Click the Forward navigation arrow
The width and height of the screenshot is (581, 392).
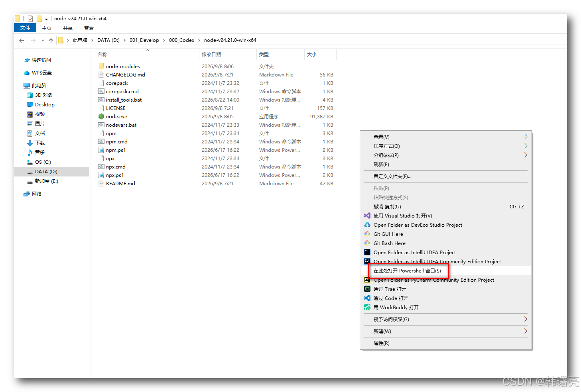click(x=33, y=40)
